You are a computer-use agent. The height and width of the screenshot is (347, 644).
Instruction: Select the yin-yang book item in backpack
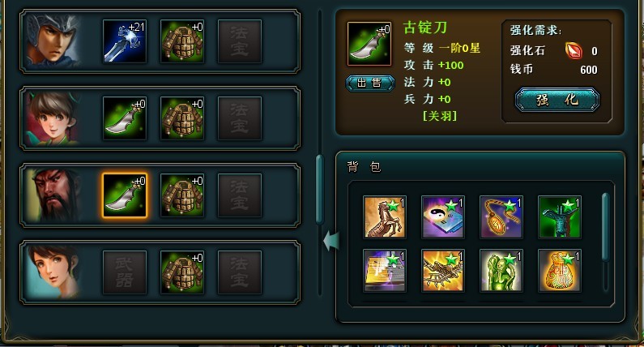click(x=443, y=217)
